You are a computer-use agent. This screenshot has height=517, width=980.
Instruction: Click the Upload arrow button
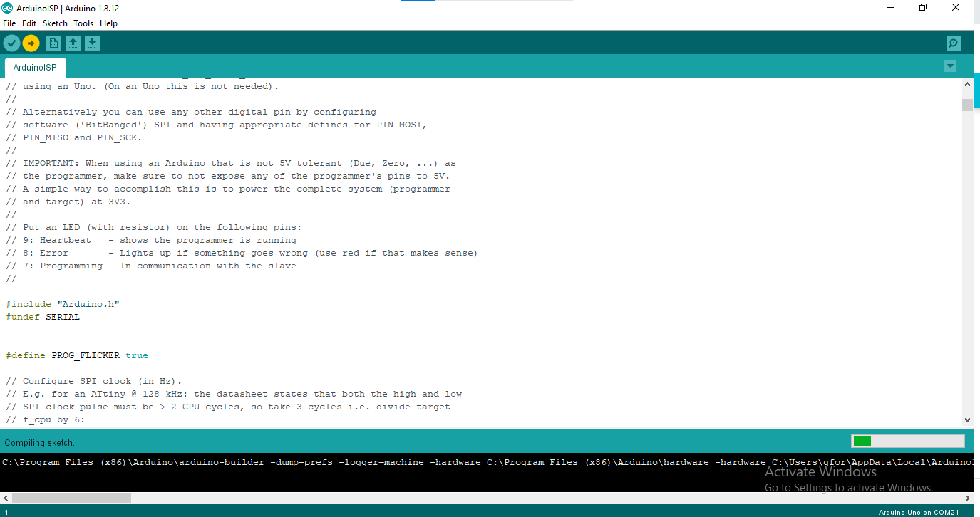pos(31,43)
